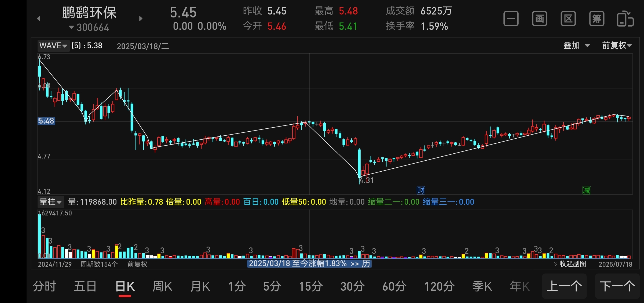The width and height of the screenshot is (644, 303).
Task: Tap 上一个 previous button
Action: (564, 286)
